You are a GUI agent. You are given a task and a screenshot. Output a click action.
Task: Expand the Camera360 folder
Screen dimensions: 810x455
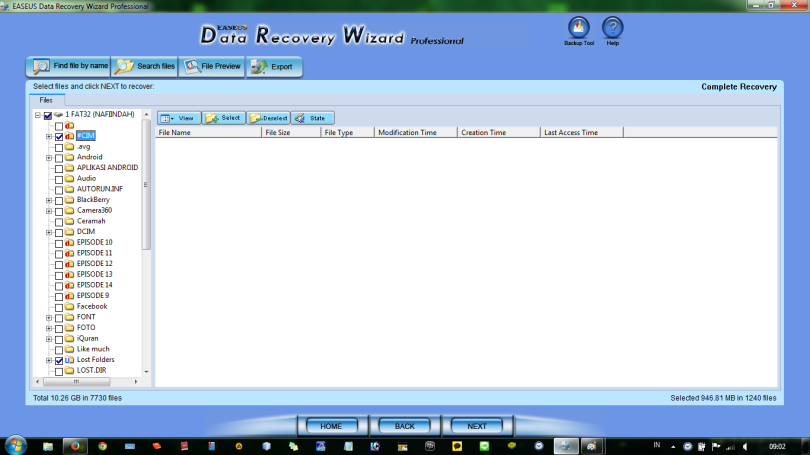tap(49, 211)
